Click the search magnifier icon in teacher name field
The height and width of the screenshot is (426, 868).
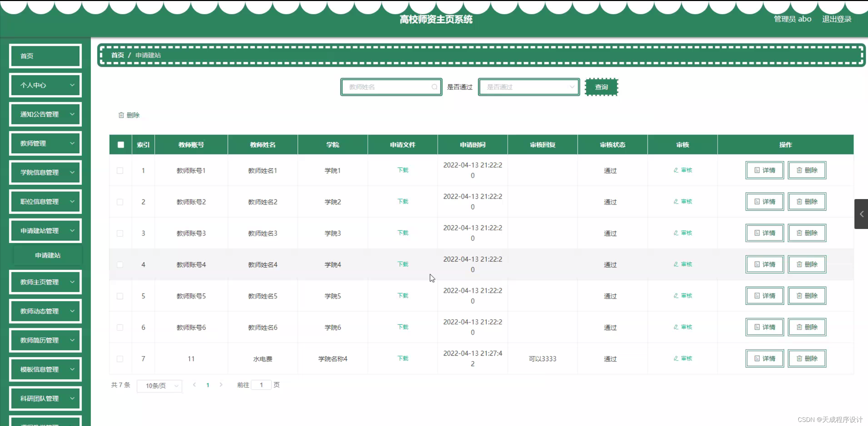pos(434,87)
